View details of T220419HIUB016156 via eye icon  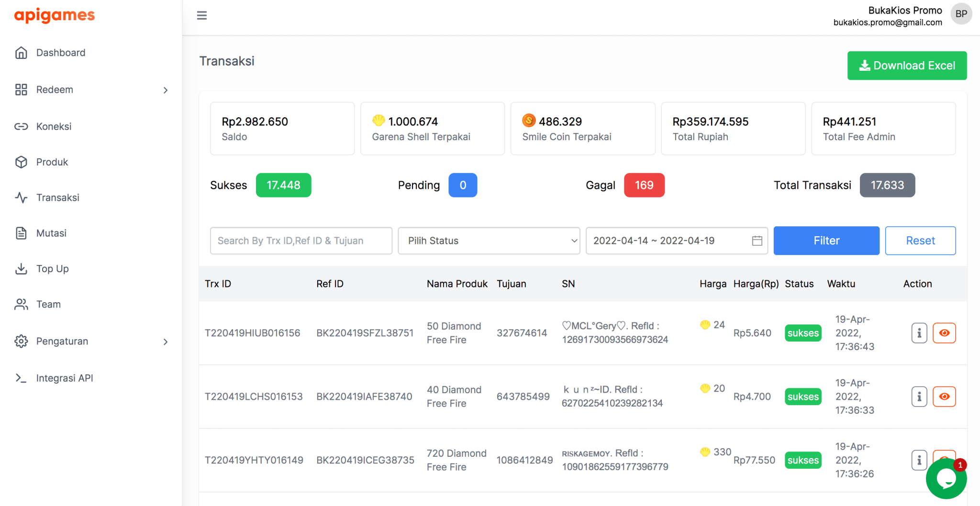pos(944,333)
